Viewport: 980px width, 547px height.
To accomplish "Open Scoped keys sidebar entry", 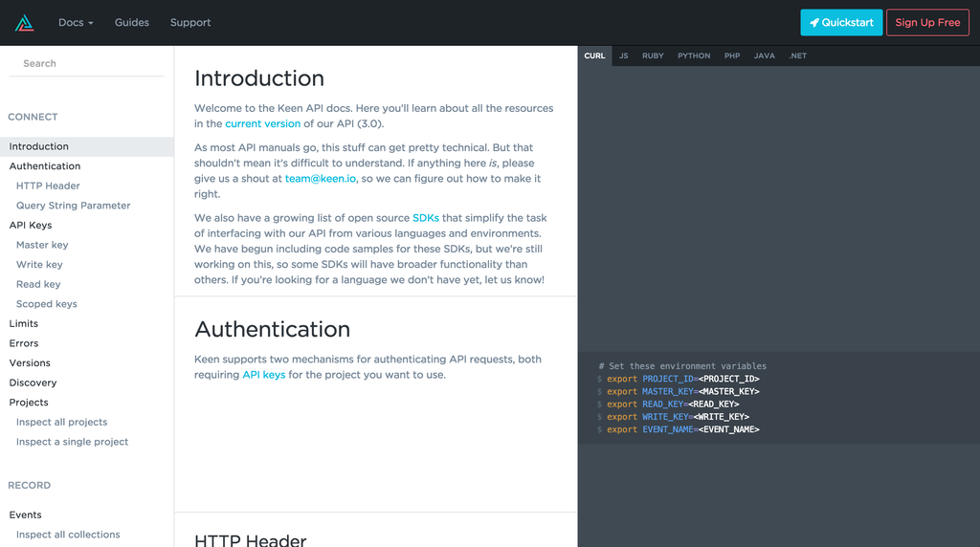I will (x=47, y=304).
